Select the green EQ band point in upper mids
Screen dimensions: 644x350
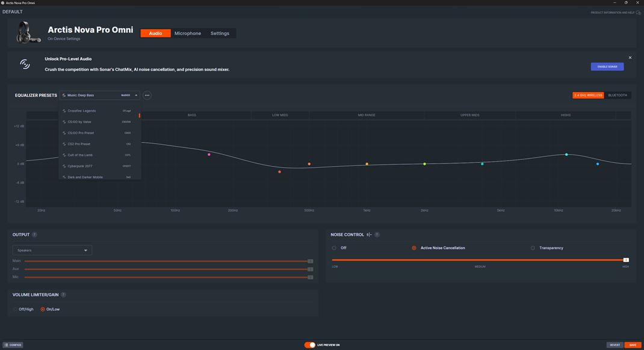point(482,164)
